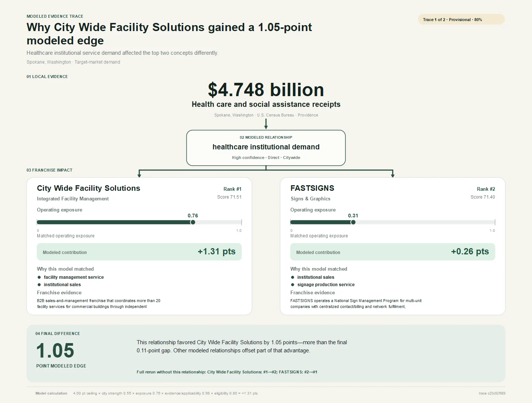The image size is (532, 403).
Task: Click the Trace 1 of 2 Provisional badge
Action: coord(461,20)
